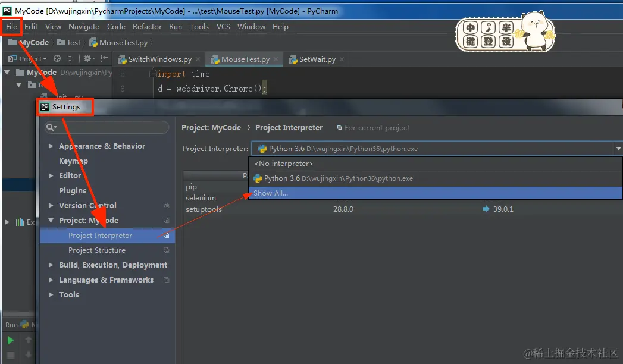This screenshot has width=623, height=364.
Task: Expand the Editor settings section
Action: (x=51, y=176)
